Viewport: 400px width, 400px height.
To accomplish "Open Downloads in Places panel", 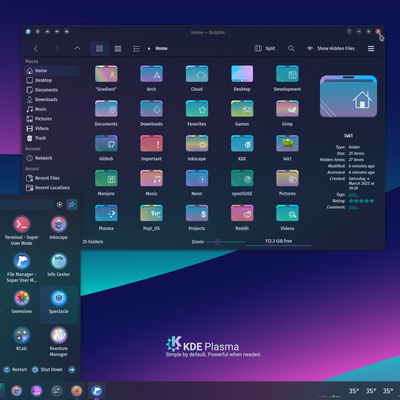I will (52, 100).
